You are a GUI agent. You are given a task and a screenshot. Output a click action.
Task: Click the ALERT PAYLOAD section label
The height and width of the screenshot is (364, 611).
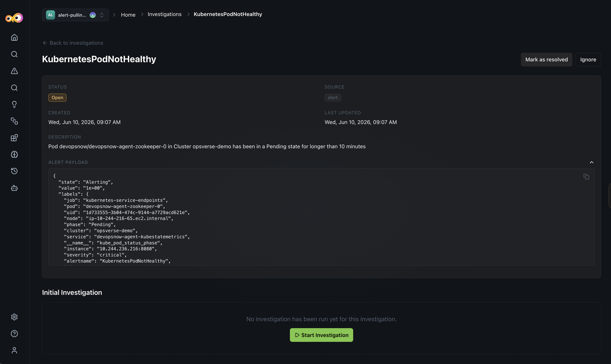pos(68,162)
